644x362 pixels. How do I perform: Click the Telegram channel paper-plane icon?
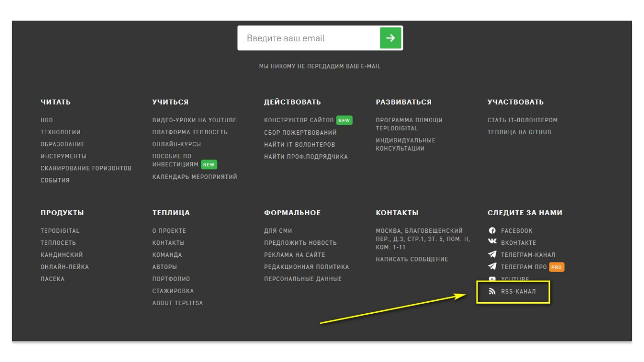click(x=492, y=255)
